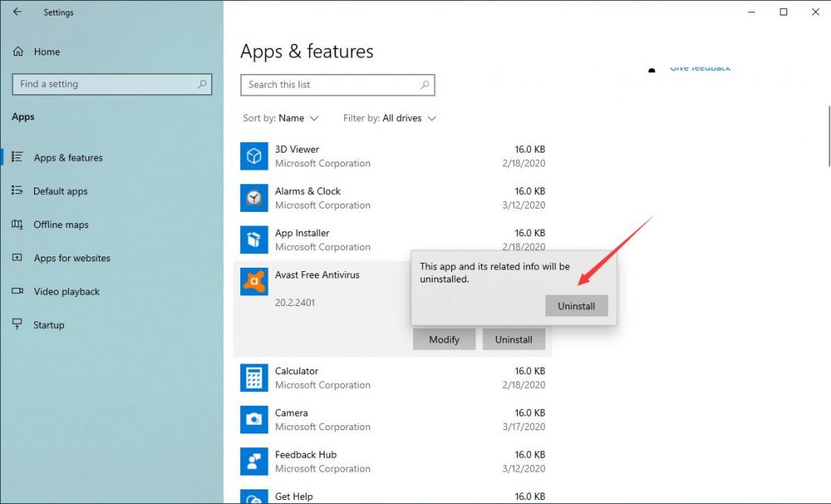Select the Alarms & Clock entry name
This screenshot has height=504, width=831.
(x=308, y=192)
